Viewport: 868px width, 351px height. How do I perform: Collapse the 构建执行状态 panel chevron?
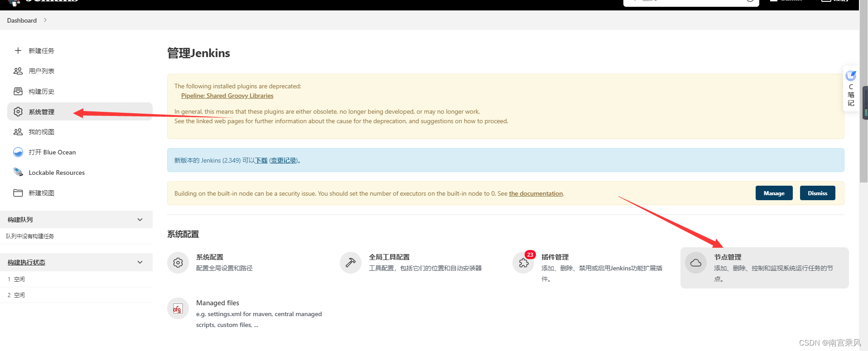coord(140,262)
